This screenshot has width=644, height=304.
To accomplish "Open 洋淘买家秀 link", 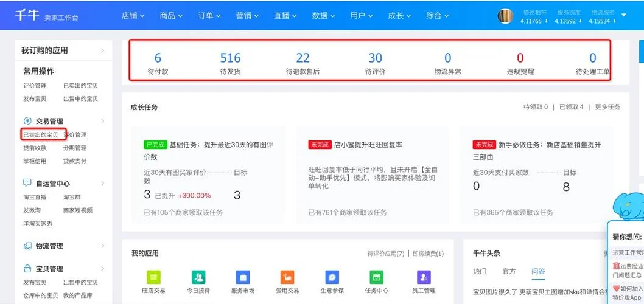I will [38, 224].
